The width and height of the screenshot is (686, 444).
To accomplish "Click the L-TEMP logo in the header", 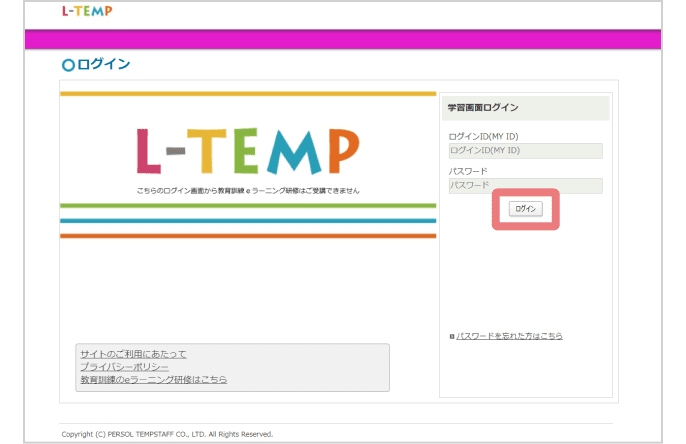I will coord(87,11).
